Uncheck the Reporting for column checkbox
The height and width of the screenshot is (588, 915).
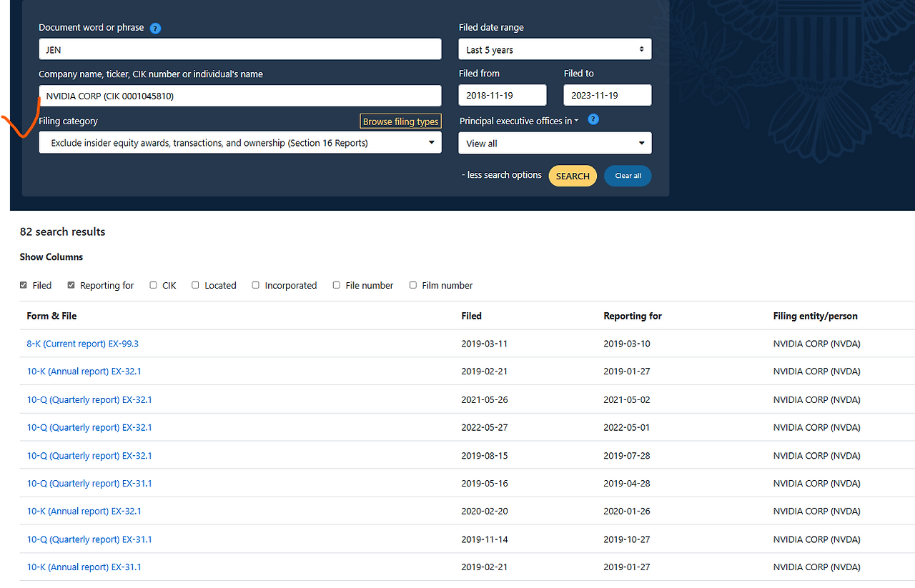click(71, 285)
